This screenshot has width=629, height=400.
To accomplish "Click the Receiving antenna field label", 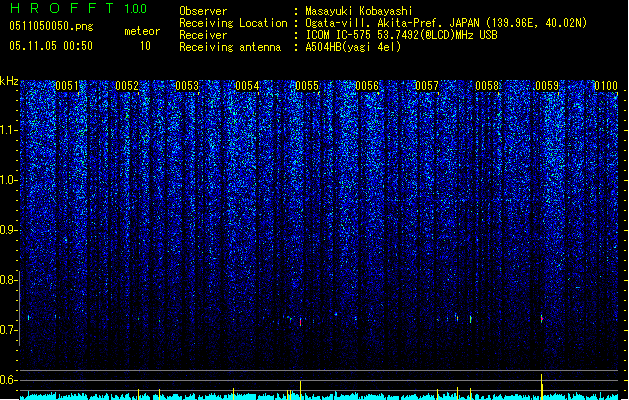I will [x=230, y=47].
